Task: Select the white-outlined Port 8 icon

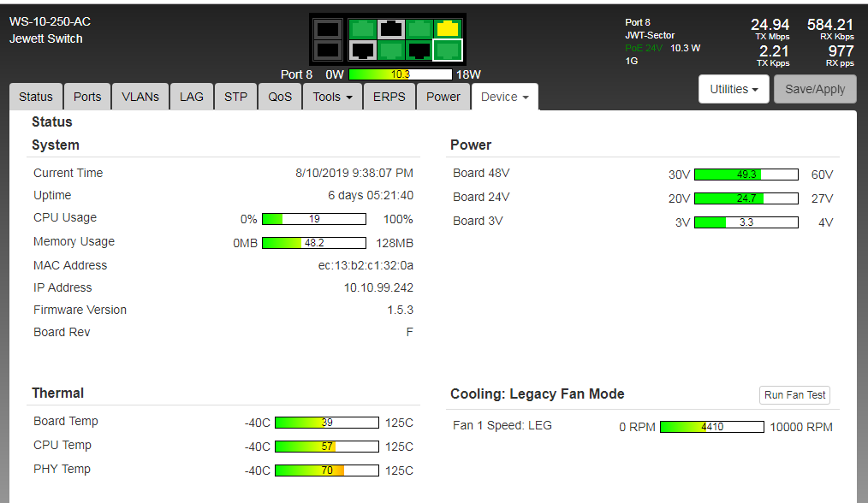Action: click(447, 50)
